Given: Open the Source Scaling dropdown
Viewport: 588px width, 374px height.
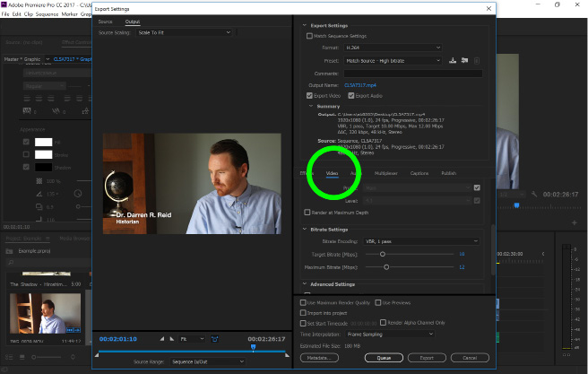Looking at the screenshot, I should tap(184, 32).
